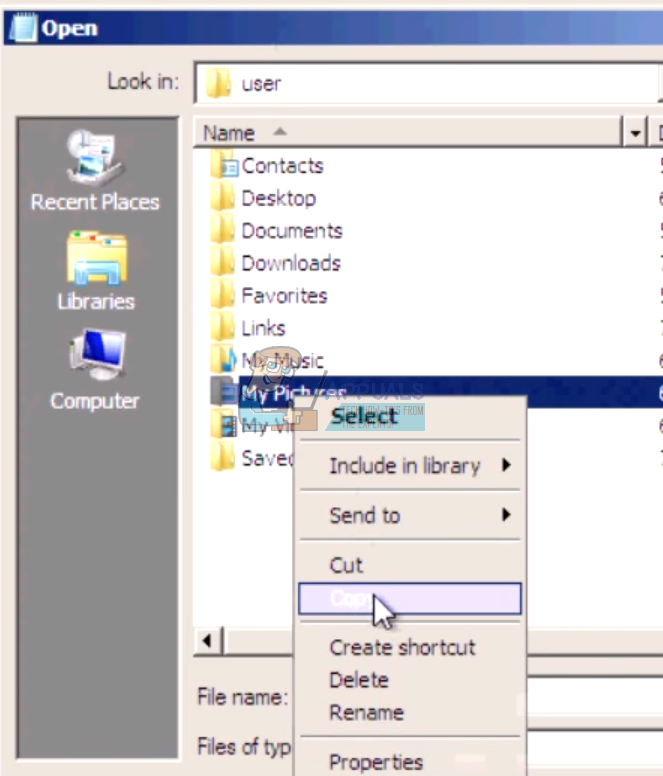Click the Contacts folder icon
The width and height of the screenshot is (663, 776).
click(x=223, y=166)
